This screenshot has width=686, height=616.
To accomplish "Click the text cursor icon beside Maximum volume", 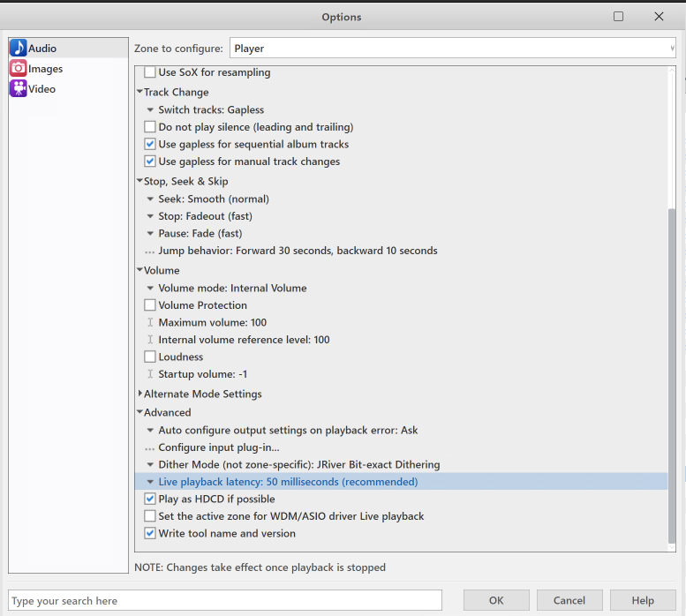I will 150,323.
